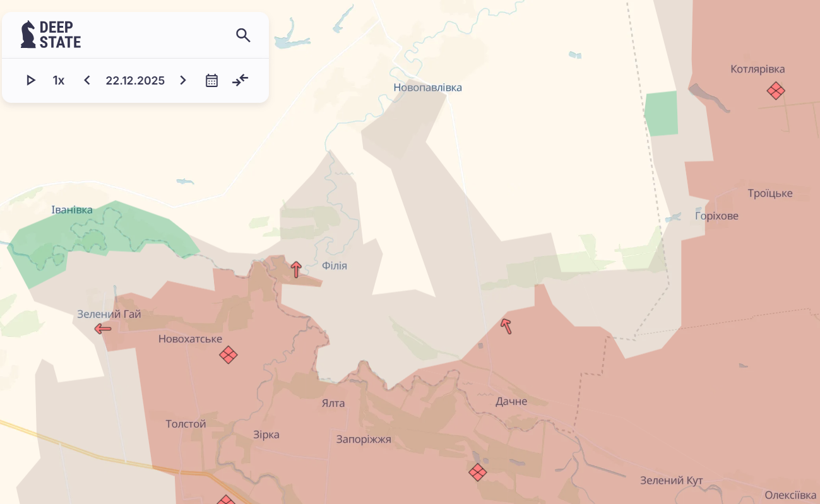Screen dimensions: 820x504
Task: Click the DeepState chess knight logo
Action: pyautogui.click(x=28, y=35)
